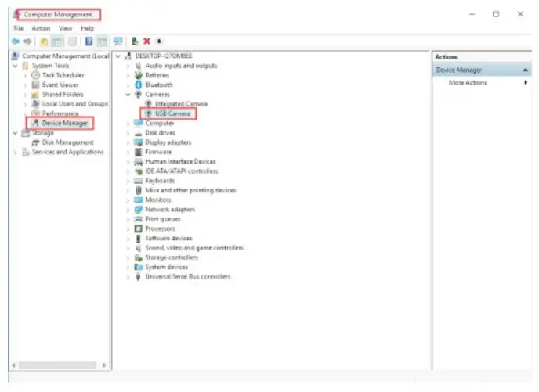Click left pane horizontal scrollbar left arrow

point(14,365)
